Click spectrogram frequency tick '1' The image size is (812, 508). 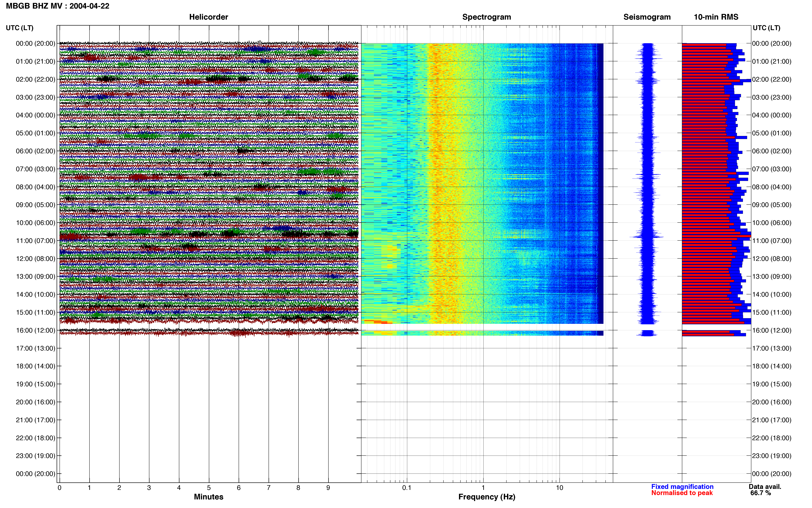click(x=483, y=488)
